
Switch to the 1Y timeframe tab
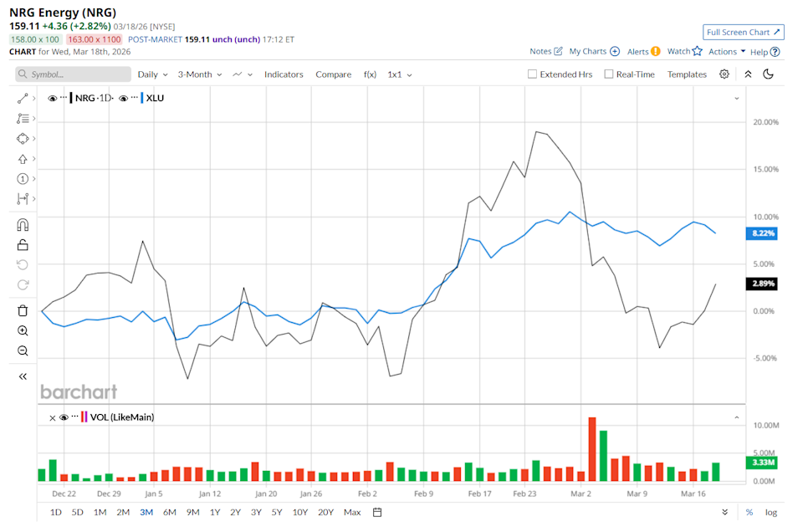tap(214, 512)
